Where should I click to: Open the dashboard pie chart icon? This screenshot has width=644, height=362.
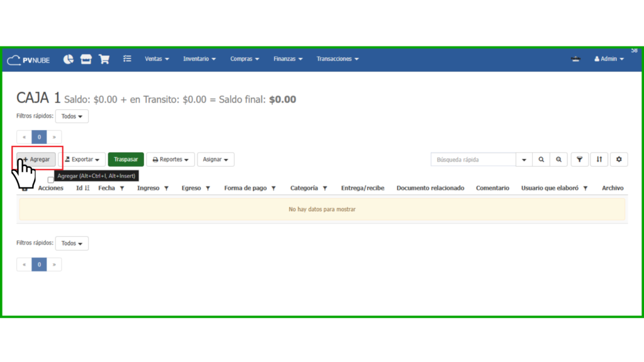(69, 59)
